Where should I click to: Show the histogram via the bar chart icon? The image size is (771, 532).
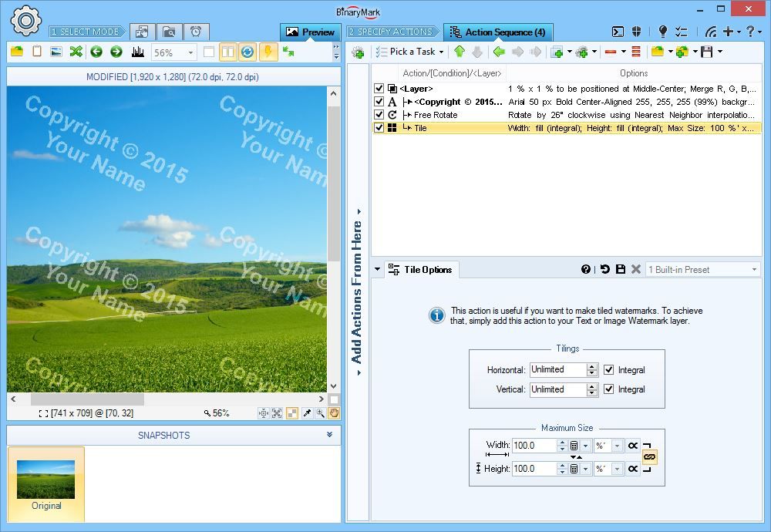coord(138,51)
